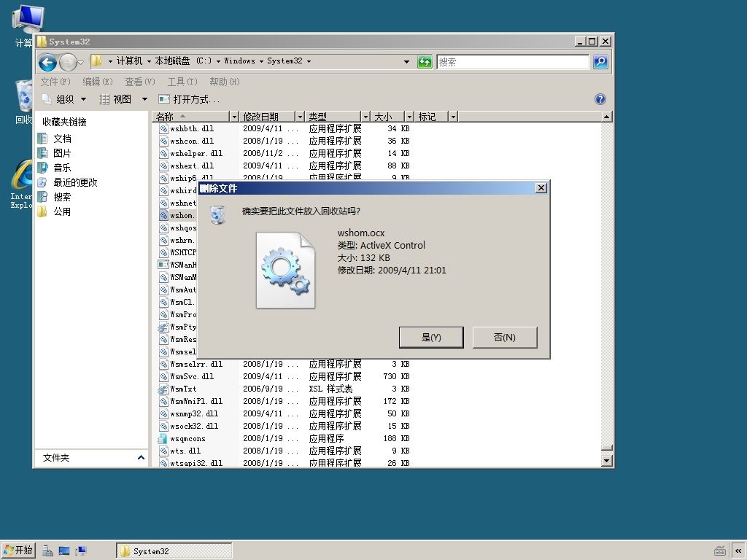Click the 文档 favorites icon
This screenshot has height=560, width=747.
coord(43,139)
